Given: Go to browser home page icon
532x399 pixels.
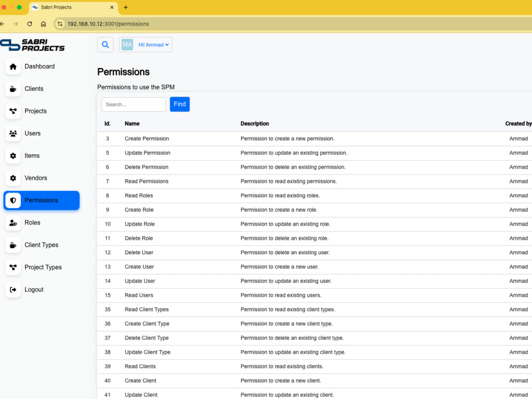Looking at the screenshot, I should click(44, 24).
